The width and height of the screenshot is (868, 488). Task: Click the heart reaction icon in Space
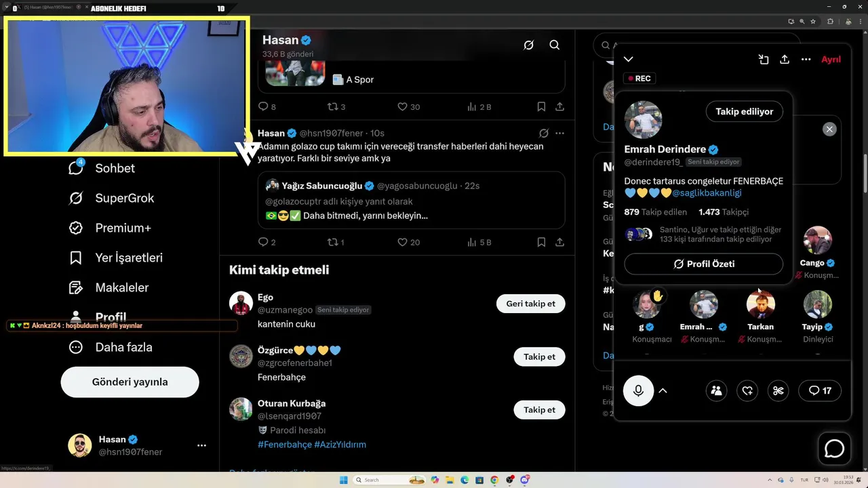click(747, 390)
